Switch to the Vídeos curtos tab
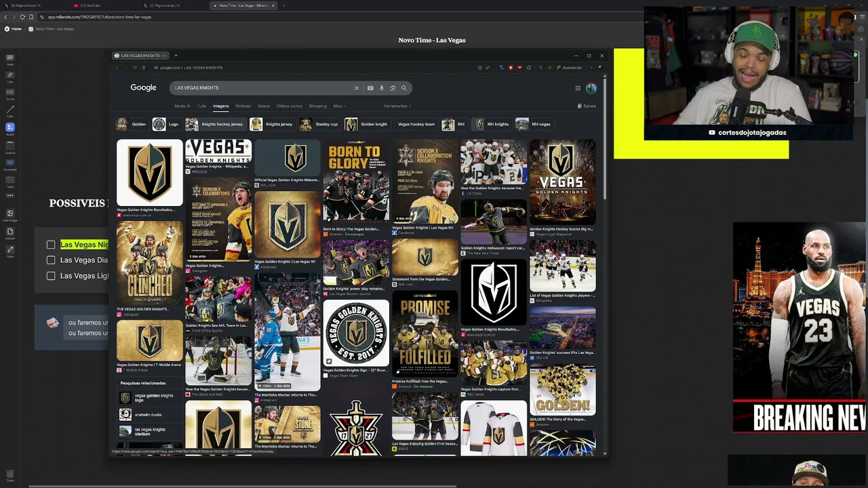This screenshot has width=868, height=488. [290, 106]
